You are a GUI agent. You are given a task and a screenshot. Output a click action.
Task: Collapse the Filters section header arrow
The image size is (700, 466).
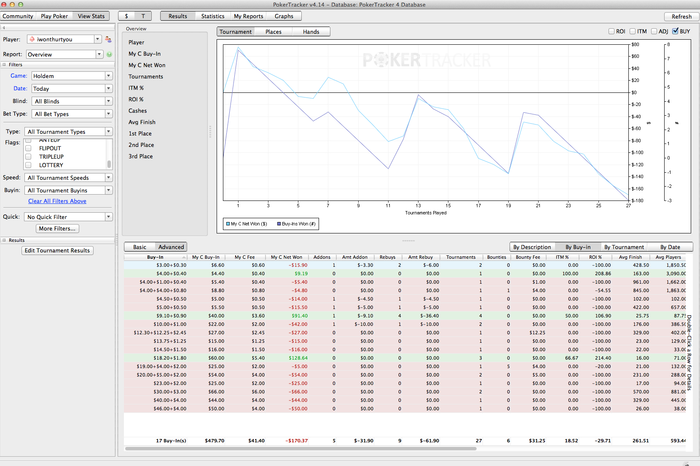click(4, 65)
